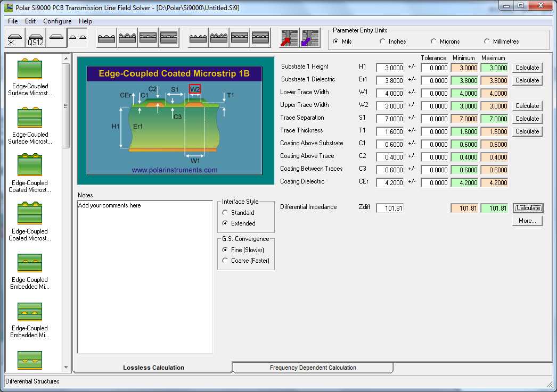Click the H1 value field 3.0000
The width and height of the screenshot is (557, 392).
click(390, 68)
